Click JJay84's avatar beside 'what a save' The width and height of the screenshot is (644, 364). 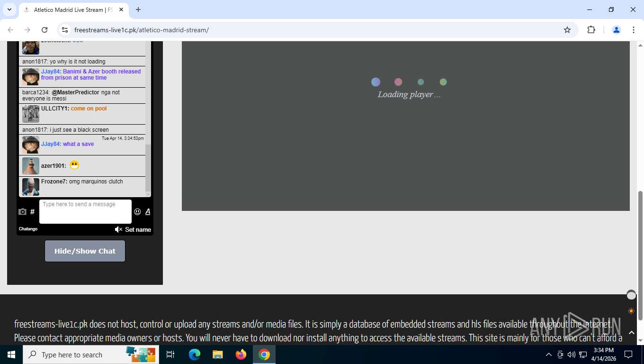click(31, 145)
